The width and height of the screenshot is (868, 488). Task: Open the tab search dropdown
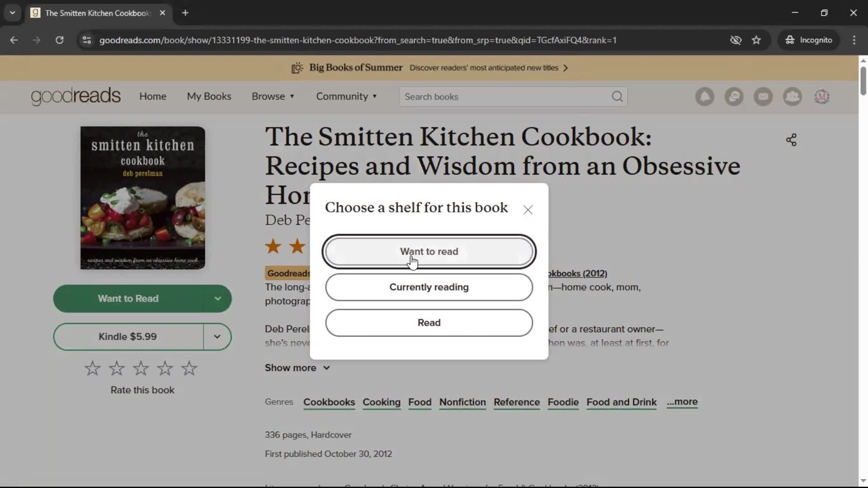point(12,13)
